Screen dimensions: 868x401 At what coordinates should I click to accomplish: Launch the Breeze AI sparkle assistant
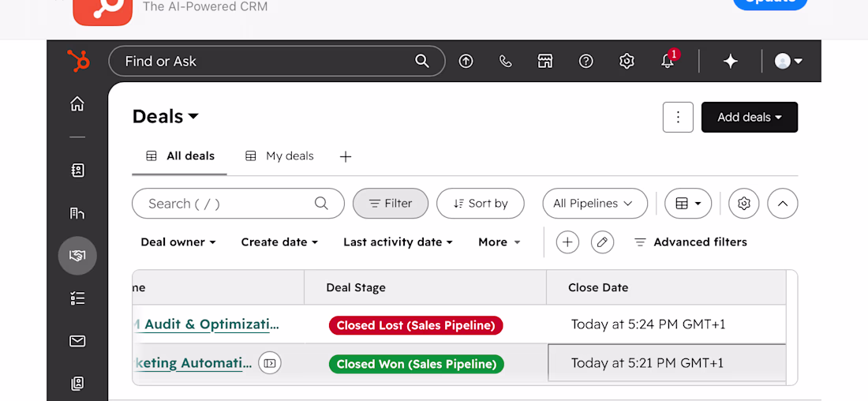[x=731, y=61]
